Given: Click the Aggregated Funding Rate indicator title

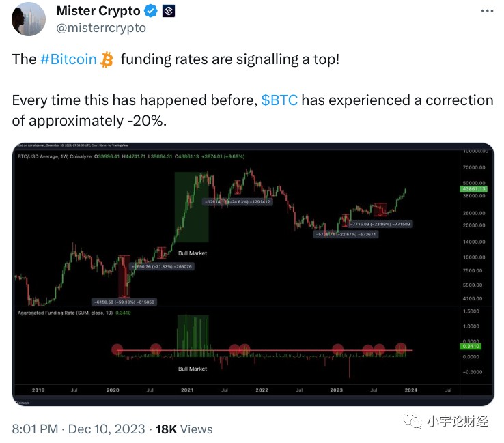Looking at the screenshot, I should click(x=65, y=313).
